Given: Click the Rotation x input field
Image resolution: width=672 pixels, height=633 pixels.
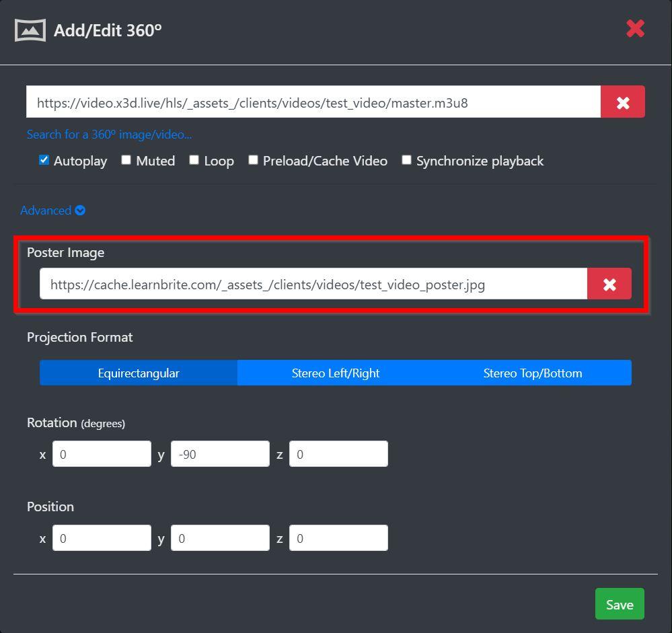Looking at the screenshot, I should point(102,454).
